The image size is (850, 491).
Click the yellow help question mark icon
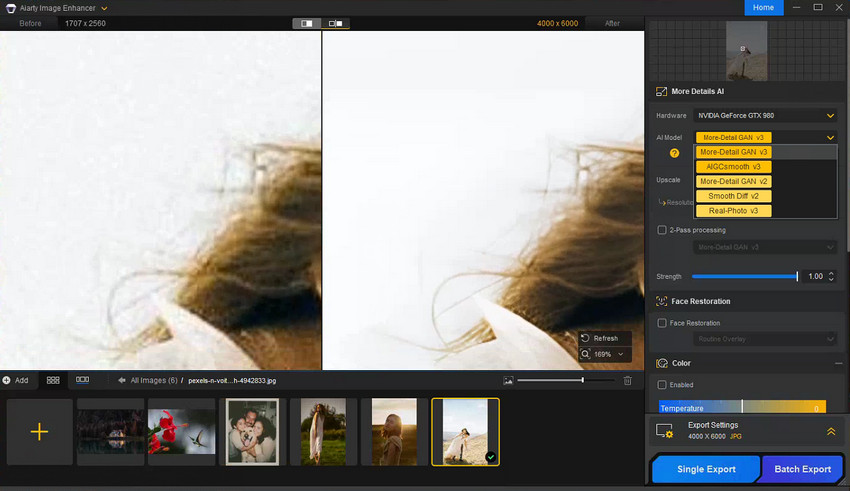pos(675,153)
